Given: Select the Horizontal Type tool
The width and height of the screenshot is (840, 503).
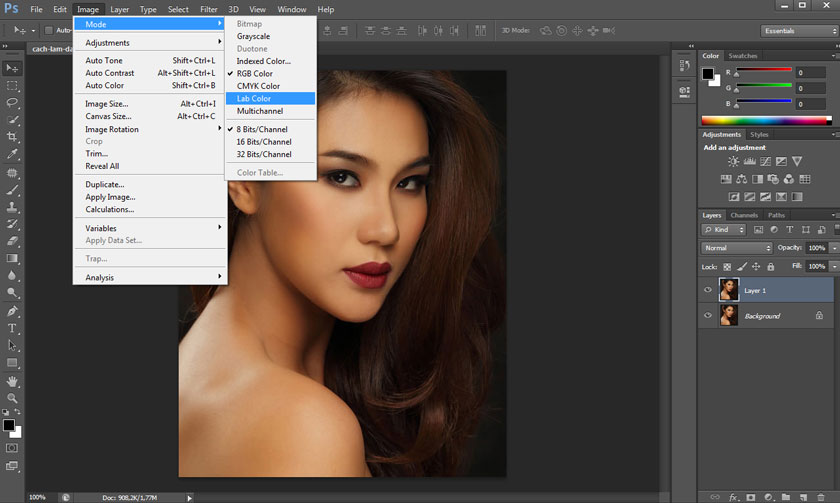Looking at the screenshot, I should pyautogui.click(x=13, y=328).
